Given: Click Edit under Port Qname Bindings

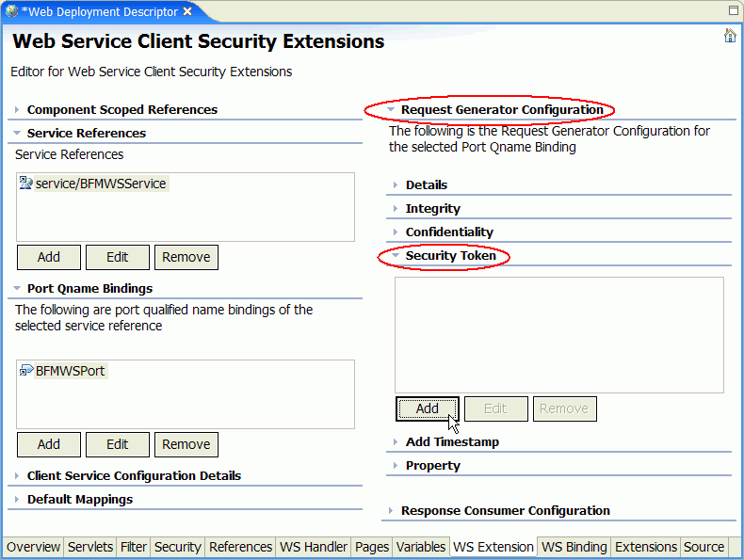Looking at the screenshot, I should point(117,444).
